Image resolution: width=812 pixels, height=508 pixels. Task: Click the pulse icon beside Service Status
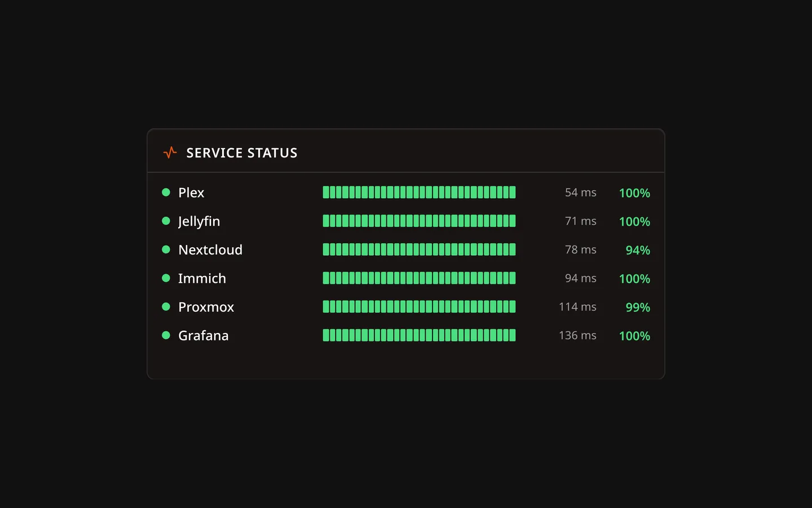point(170,152)
